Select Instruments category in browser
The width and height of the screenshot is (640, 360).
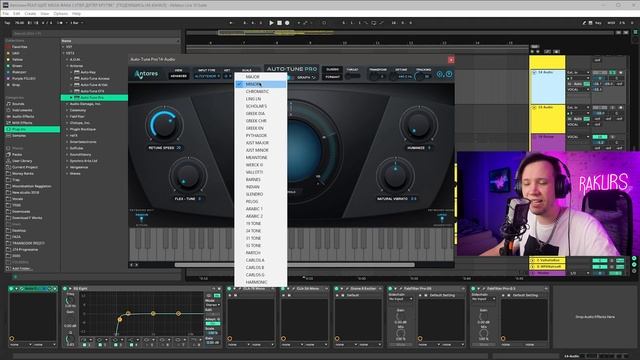(32, 110)
